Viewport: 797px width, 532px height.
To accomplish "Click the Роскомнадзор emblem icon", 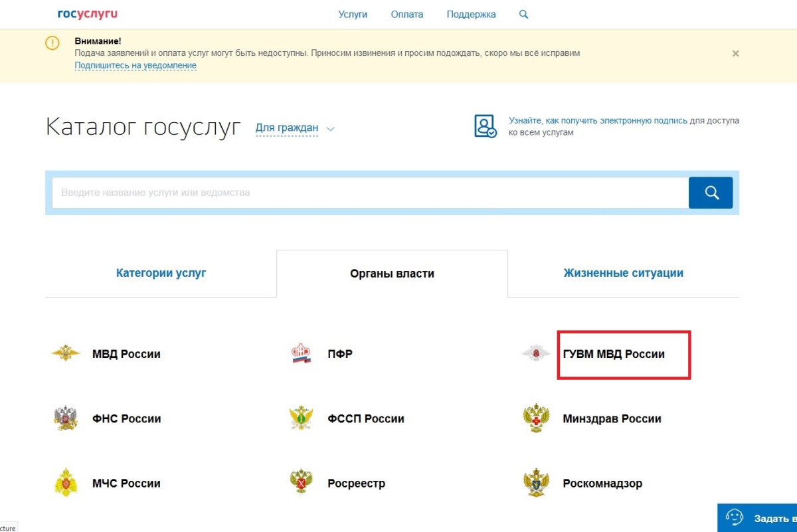I will coord(536,483).
